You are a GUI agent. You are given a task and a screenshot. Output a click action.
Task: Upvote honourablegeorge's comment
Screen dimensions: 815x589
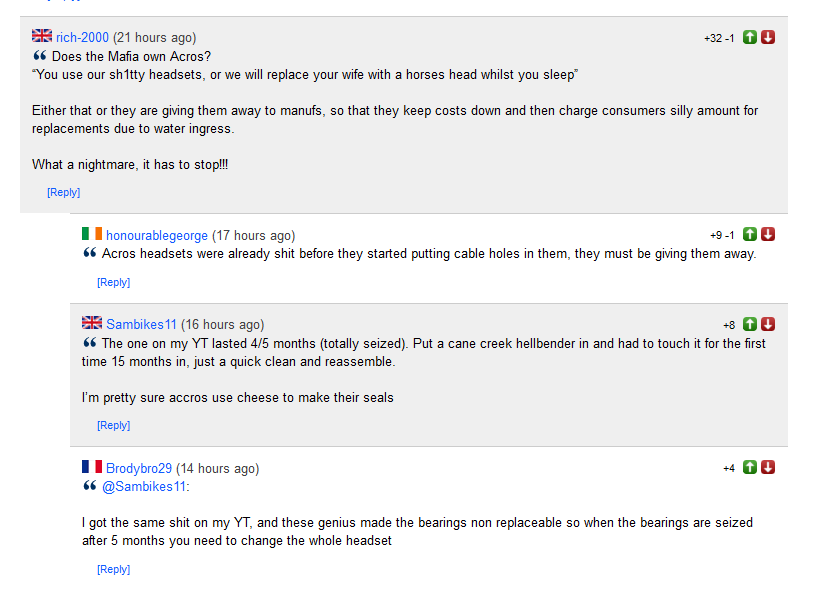750,234
